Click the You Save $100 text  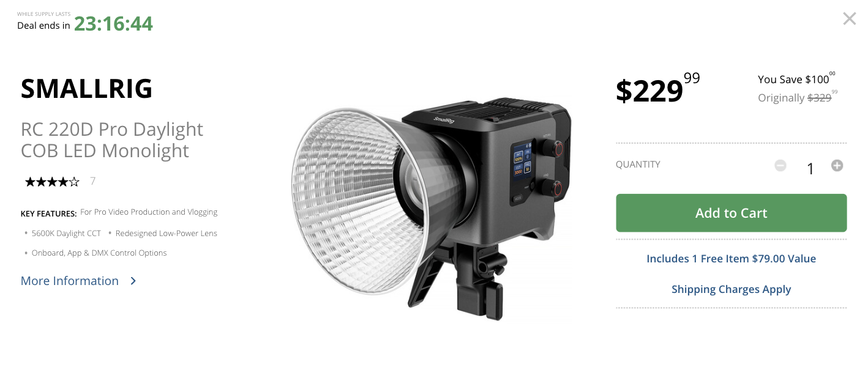point(796,78)
